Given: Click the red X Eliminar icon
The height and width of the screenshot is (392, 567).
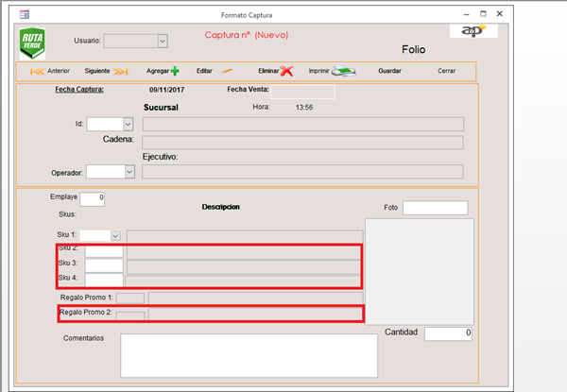Looking at the screenshot, I should point(286,71).
